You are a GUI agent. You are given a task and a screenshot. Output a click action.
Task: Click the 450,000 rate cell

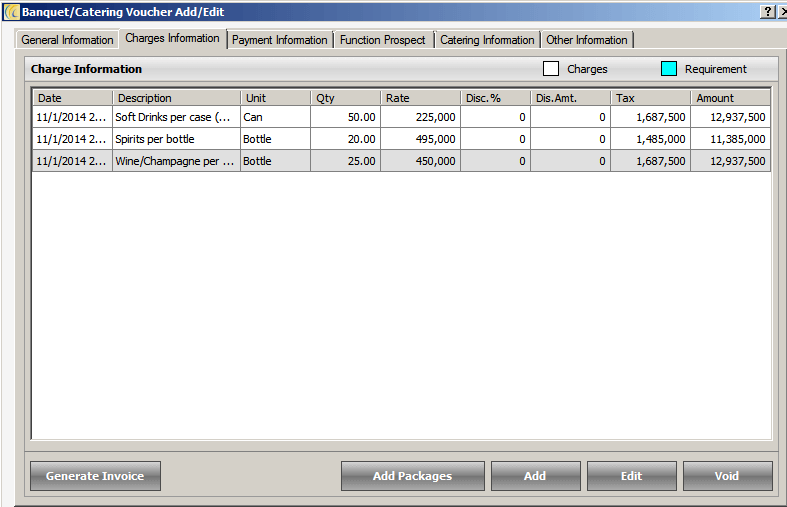[x=421, y=161]
